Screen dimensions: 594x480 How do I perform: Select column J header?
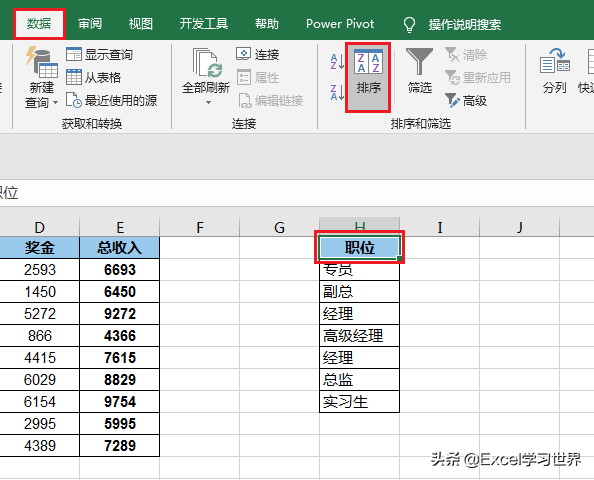click(519, 227)
